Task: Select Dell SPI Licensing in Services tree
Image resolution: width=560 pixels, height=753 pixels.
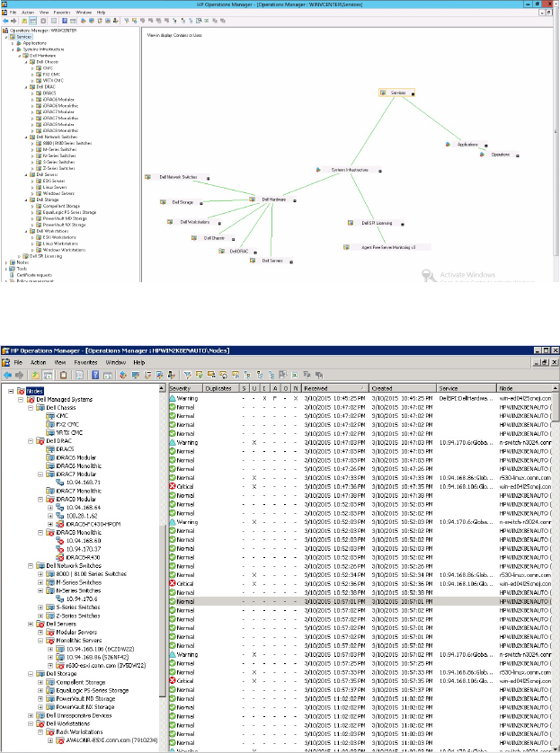Action: click(x=46, y=256)
